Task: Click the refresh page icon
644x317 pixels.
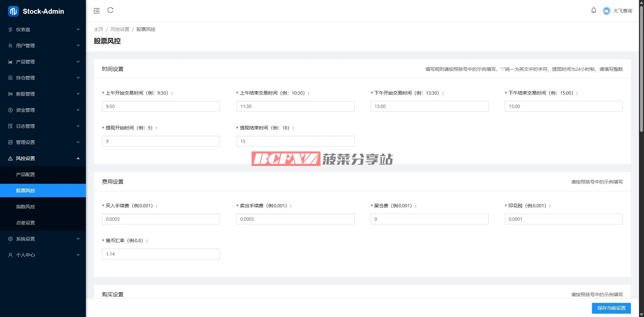Action: pyautogui.click(x=110, y=10)
